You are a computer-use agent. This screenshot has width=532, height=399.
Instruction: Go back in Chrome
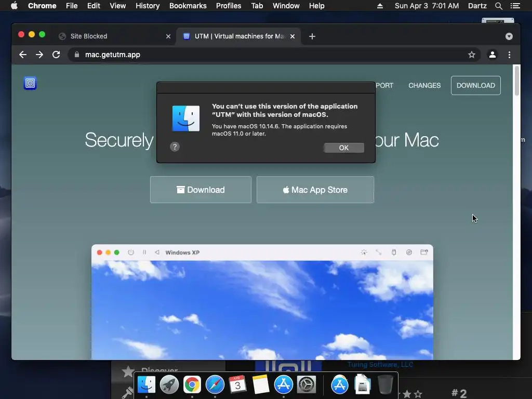pyautogui.click(x=23, y=55)
